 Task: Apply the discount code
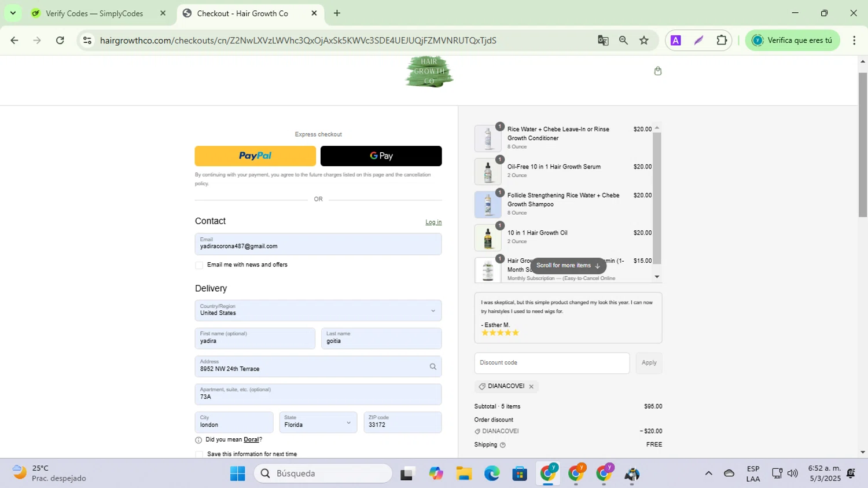coord(649,363)
